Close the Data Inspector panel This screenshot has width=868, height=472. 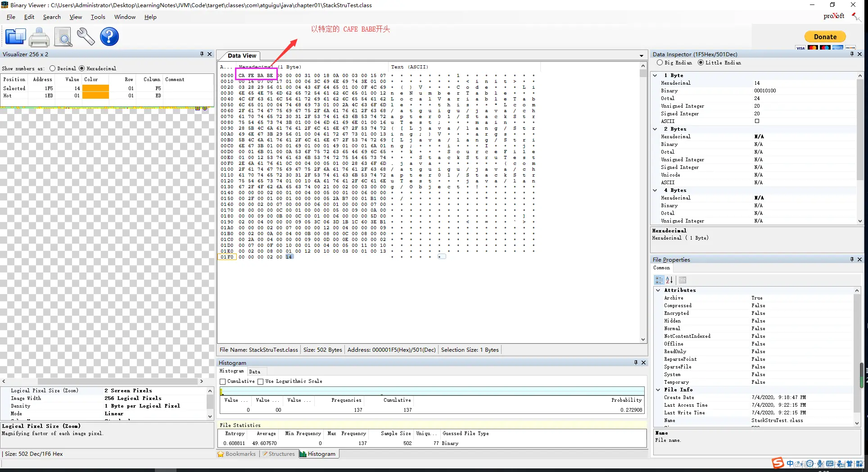point(859,54)
